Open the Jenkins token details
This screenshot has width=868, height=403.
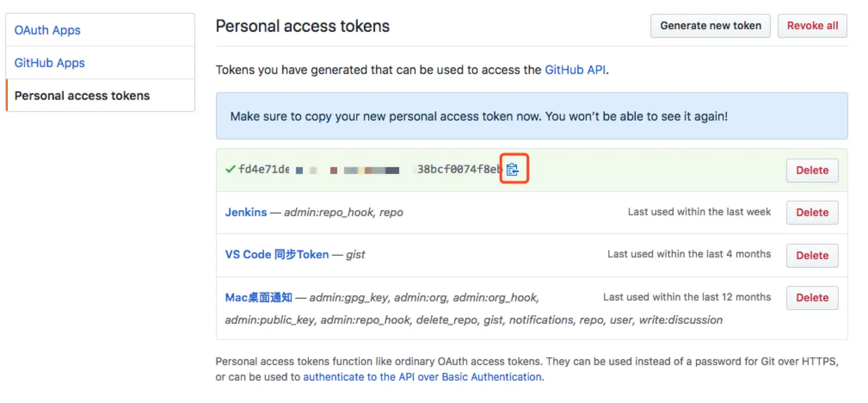tap(246, 212)
